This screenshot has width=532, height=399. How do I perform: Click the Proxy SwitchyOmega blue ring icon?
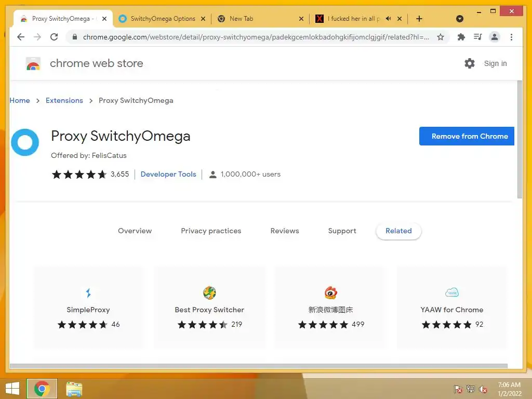25,142
